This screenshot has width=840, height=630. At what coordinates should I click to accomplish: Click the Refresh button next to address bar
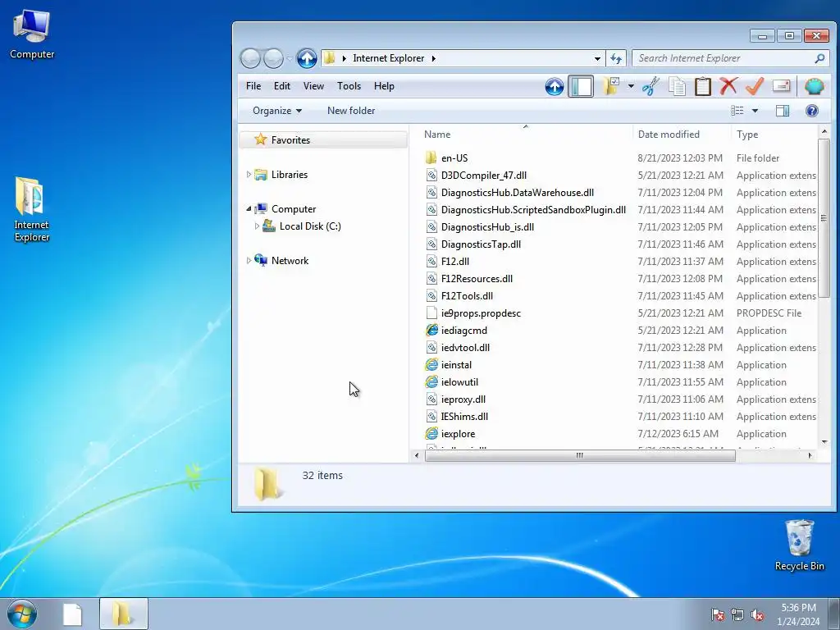tap(616, 58)
